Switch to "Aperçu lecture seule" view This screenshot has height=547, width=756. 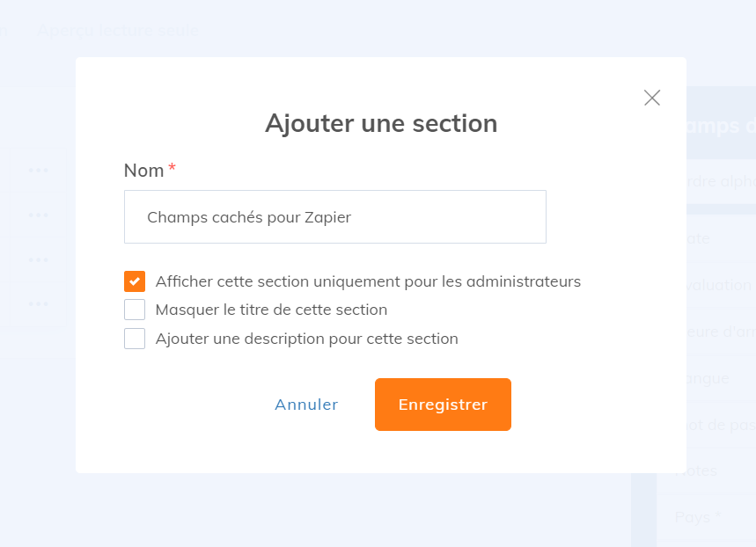(x=116, y=29)
